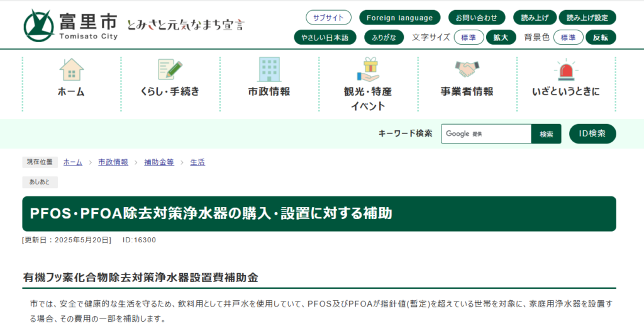Click the 富里市 site name text

coord(88,21)
